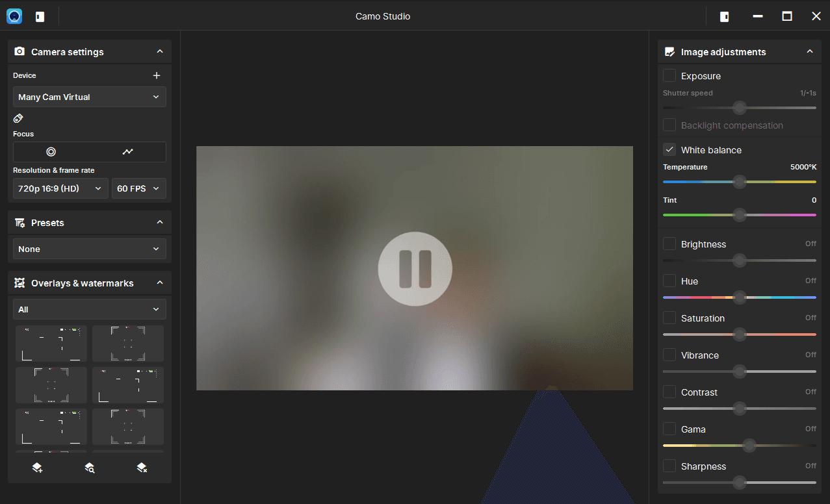Open the Presets None dropdown
This screenshot has width=830, height=504.
[x=90, y=249]
